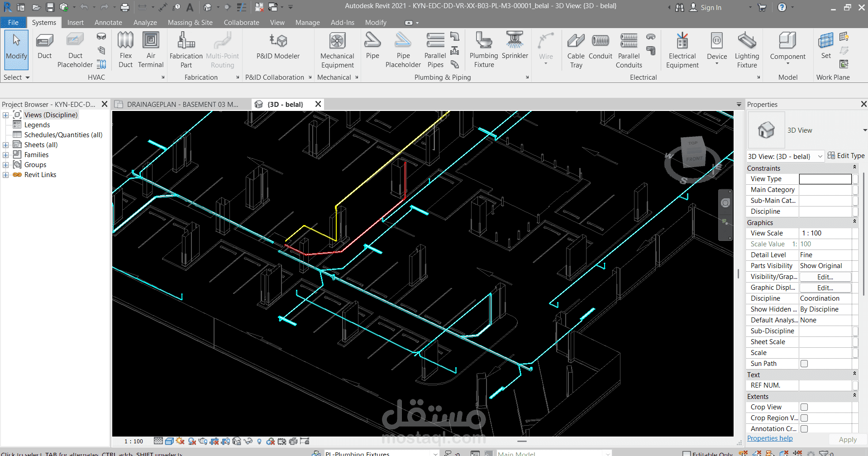
Task: Choose the Parallel Conduits tool
Action: (x=629, y=50)
